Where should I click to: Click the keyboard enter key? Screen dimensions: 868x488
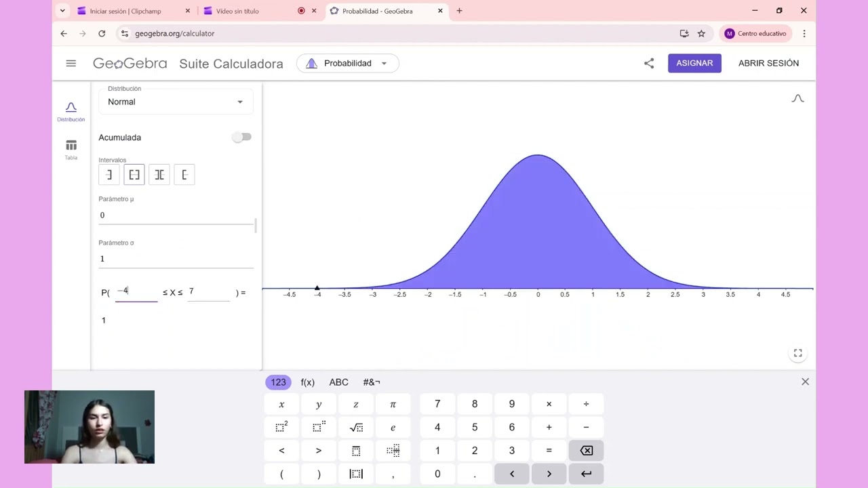point(586,474)
